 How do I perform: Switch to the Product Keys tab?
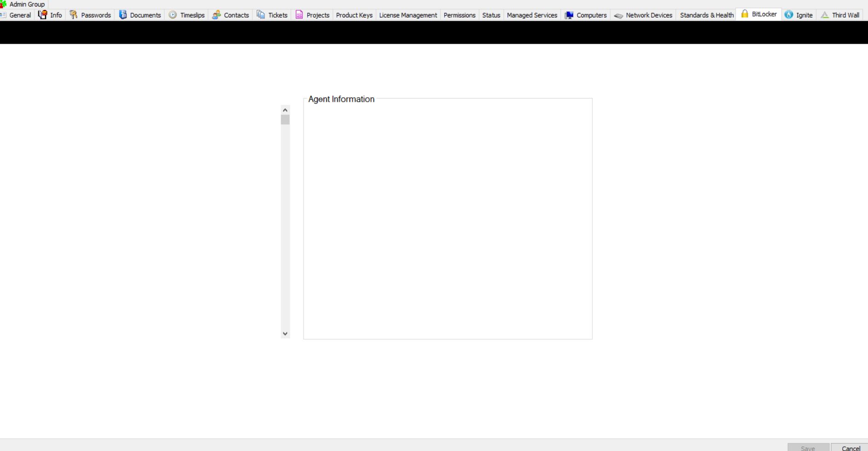tap(354, 15)
